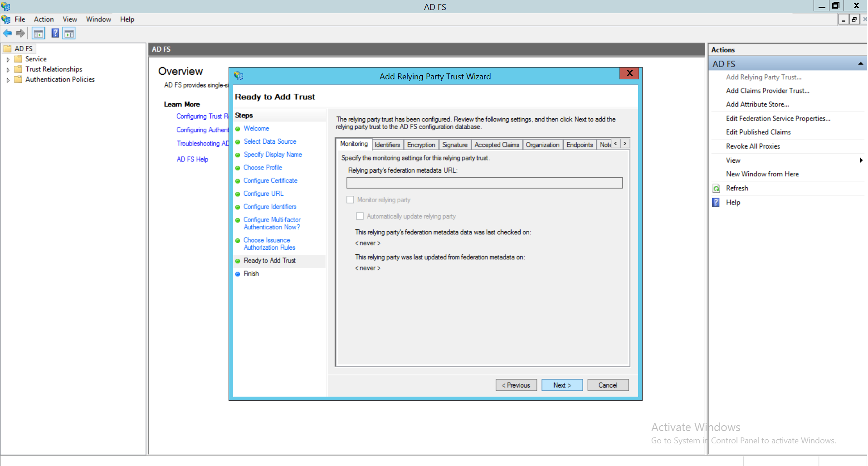The height and width of the screenshot is (466, 868).
Task: Click the Help question-mark toolbar icon
Action: [55, 33]
